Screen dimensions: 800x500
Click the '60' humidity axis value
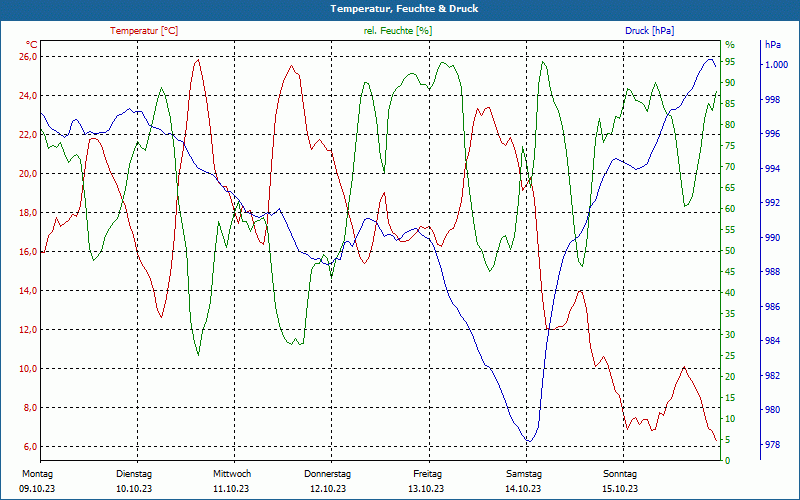(x=730, y=209)
